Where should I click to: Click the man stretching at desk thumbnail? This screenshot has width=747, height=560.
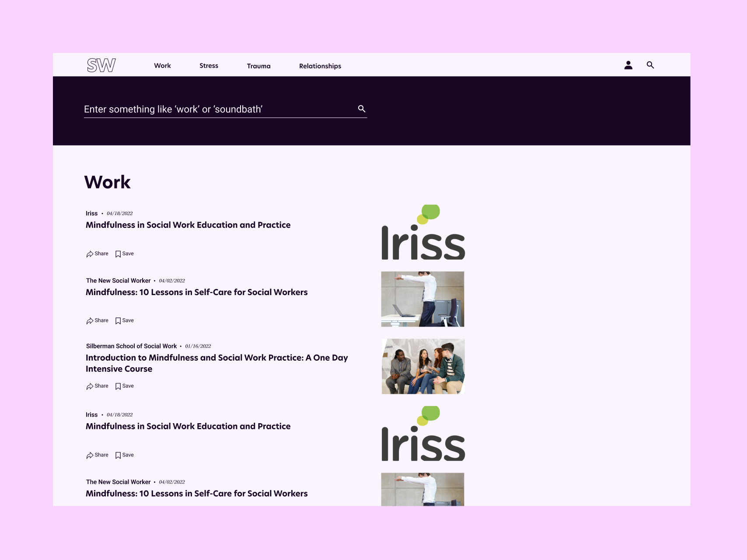(422, 299)
